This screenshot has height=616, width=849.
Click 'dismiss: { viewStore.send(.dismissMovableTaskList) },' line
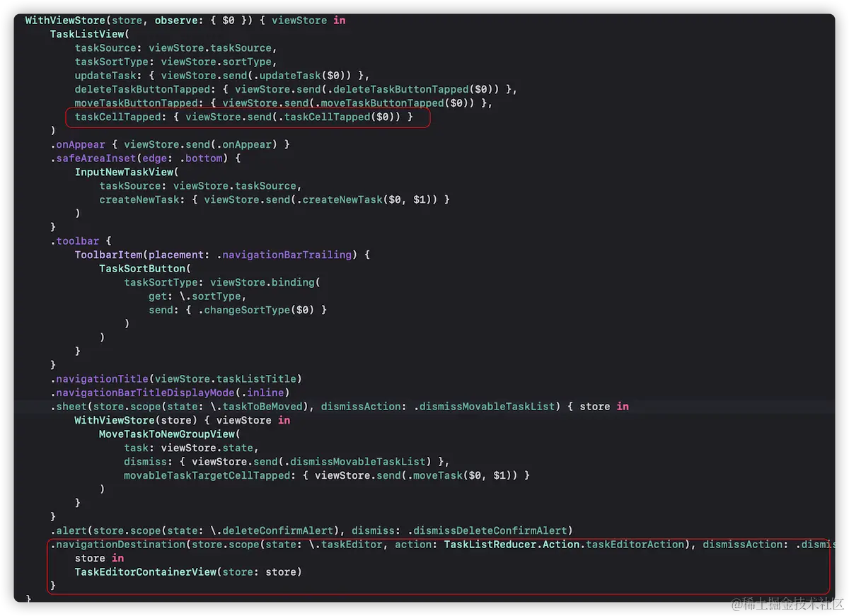point(287,462)
